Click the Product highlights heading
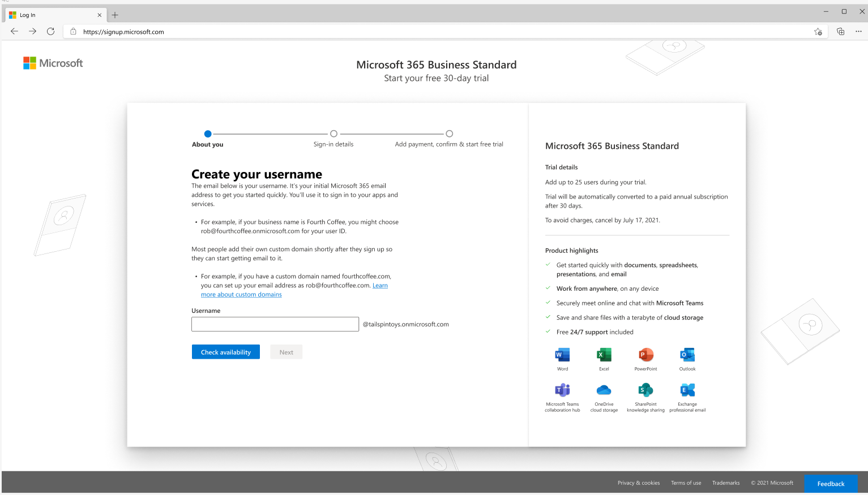 click(x=572, y=251)
